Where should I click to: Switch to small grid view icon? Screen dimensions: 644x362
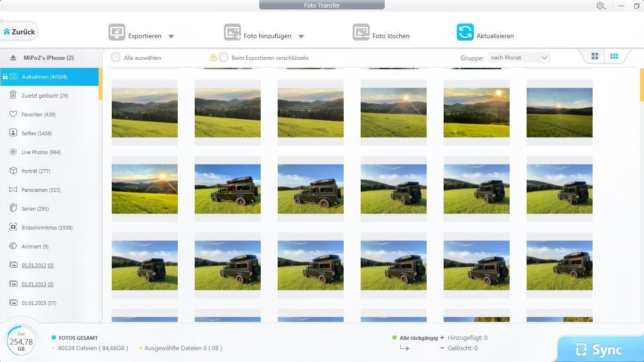(x=614, y=57)
